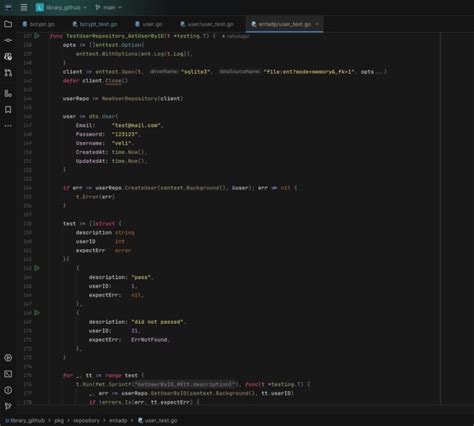The height and width of the screenshot is (426, 474).
Task: Open the Problems tool window icon
Action: (x=8, y=390)
